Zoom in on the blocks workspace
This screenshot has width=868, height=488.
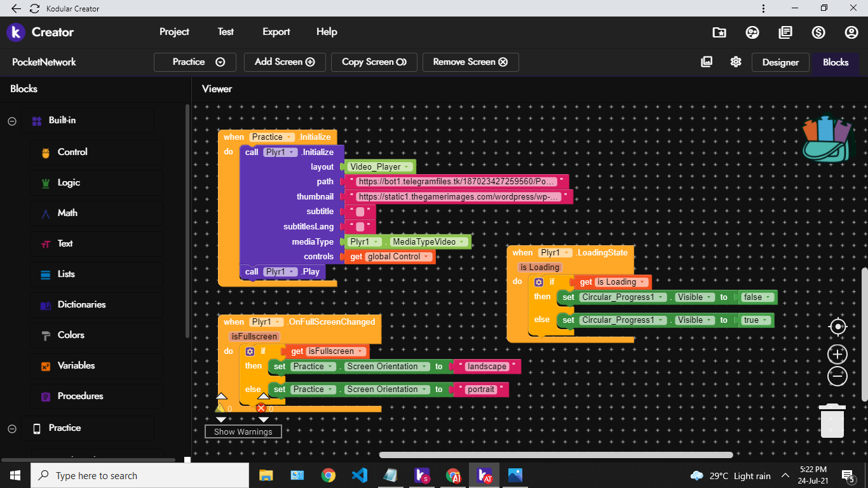(x=837, y=354)
